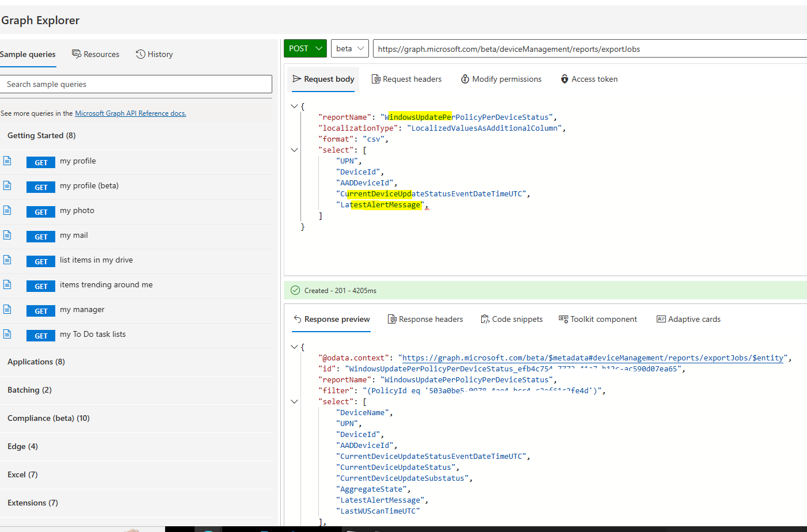Screen dimensions: 807x532
Task: Click the Graph Explorer title
Action: point(40,20)
